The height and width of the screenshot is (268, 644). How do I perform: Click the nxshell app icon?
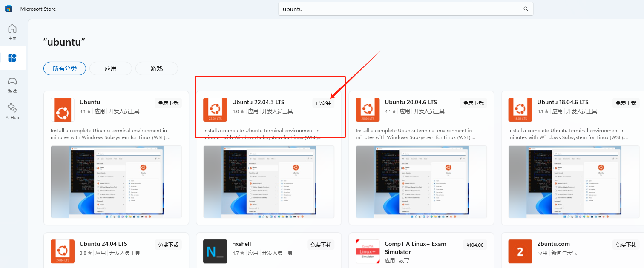(x=215, y=251)
